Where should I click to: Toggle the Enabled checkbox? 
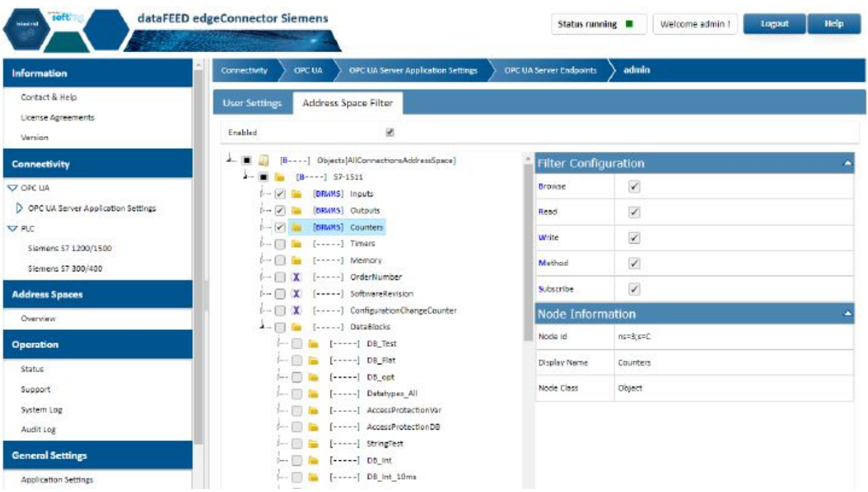point(389,132)
